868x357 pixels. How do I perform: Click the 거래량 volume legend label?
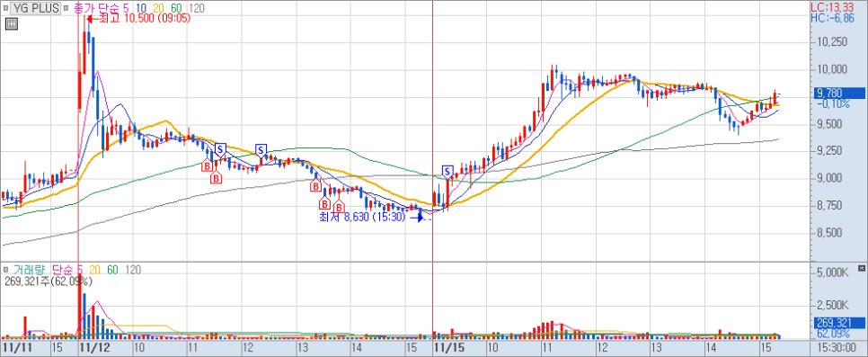31,270
